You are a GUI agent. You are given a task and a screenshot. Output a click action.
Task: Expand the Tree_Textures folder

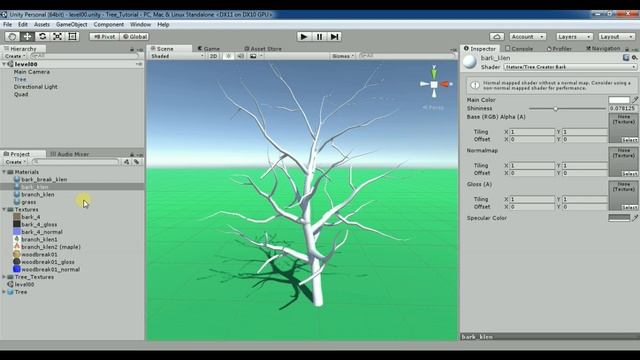coord(4,277)
